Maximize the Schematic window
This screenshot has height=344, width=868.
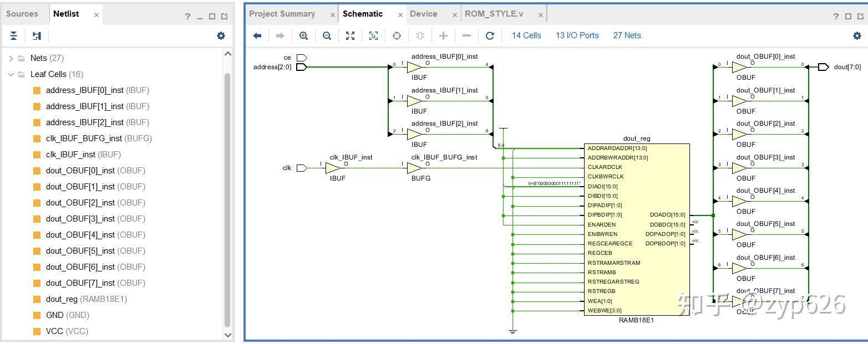tap(848, 16)
